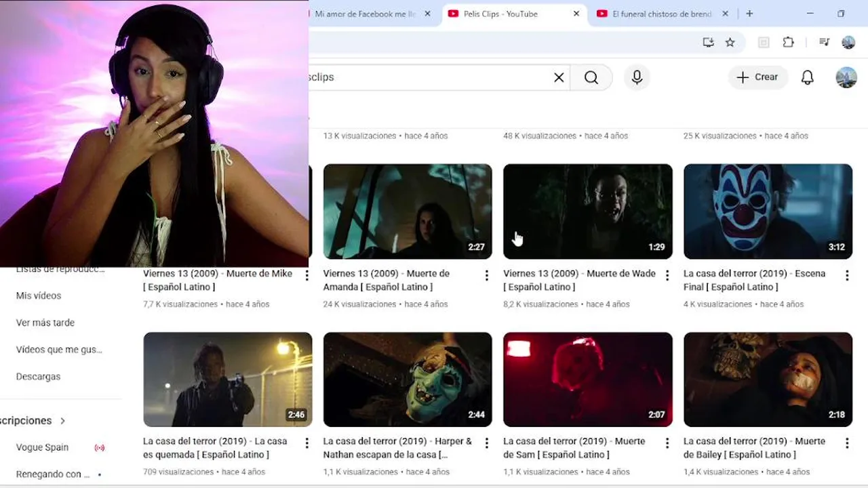868x488 pixels.
Task: Close the Pelis Clips YouTube tab
Action: pyautogui.click(x=576, y=14)
